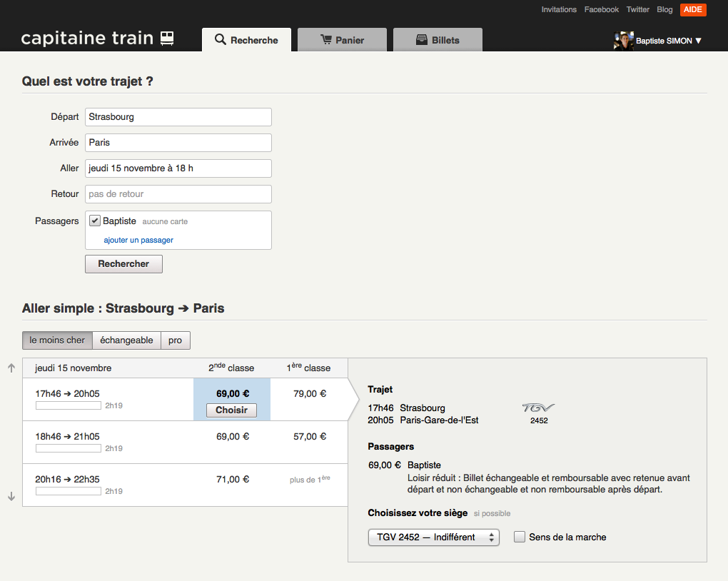Image resolution: width=728 pixels, height=581 pixels.
Task: Click the orange AIDE button
Action: [693, 10]
